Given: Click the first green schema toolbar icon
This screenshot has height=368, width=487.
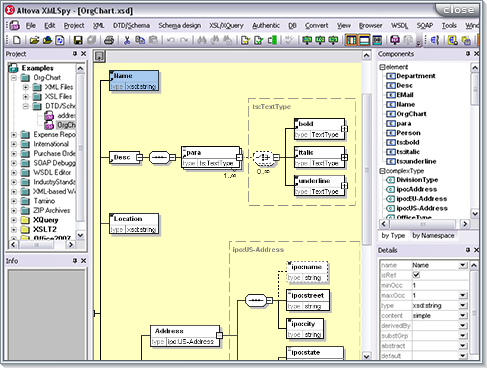Looking at the screenshot, I should (307, 40).
